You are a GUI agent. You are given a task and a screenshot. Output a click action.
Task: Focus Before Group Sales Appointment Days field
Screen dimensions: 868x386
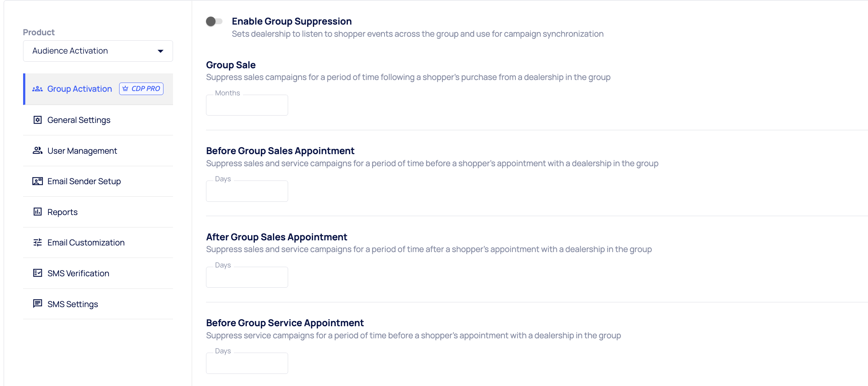[247, 191]
